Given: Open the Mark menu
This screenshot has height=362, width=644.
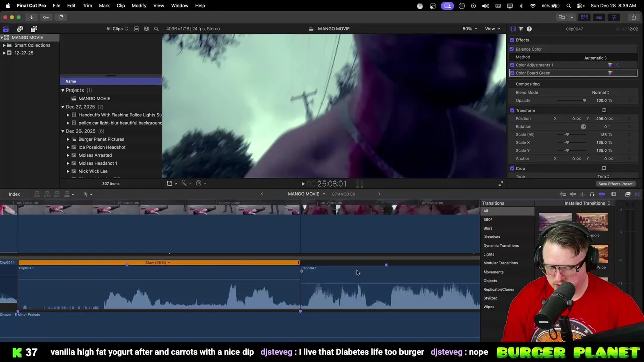Looking at the screenshot, I should [x=104, y=6].
